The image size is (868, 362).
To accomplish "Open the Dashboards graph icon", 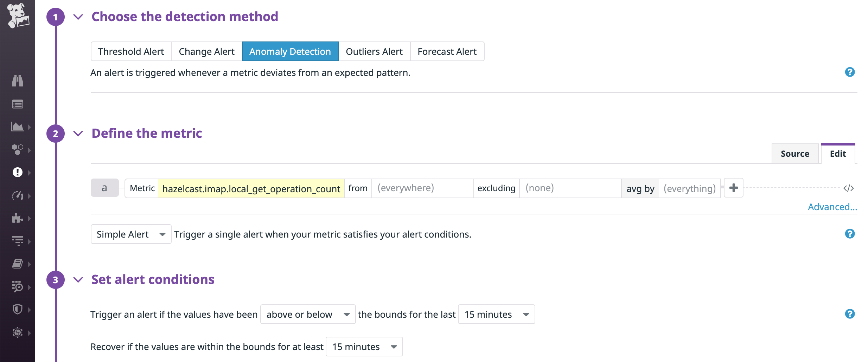I will pos(18,127).
